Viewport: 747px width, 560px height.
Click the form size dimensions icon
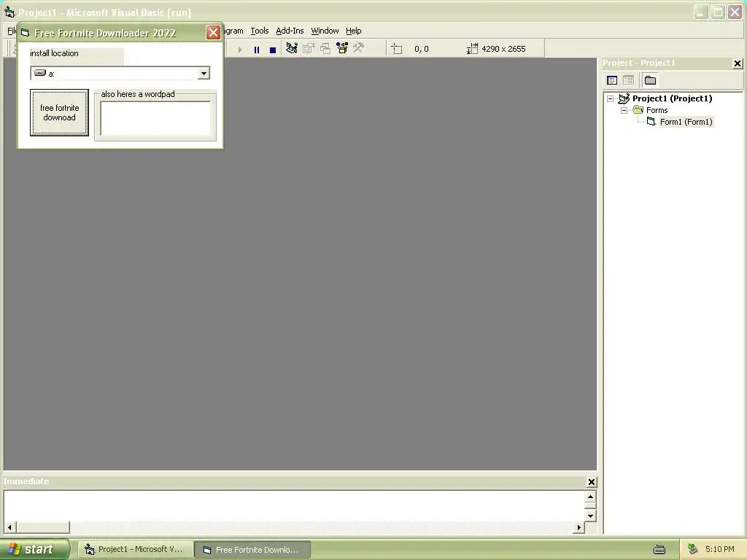[472, 49]
